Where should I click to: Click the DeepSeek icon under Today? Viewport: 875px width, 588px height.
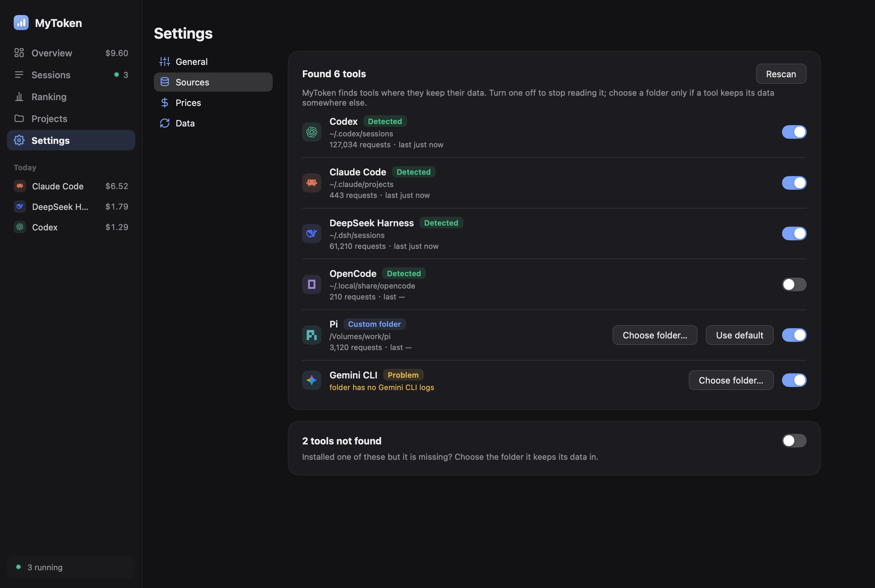(20, 206)
